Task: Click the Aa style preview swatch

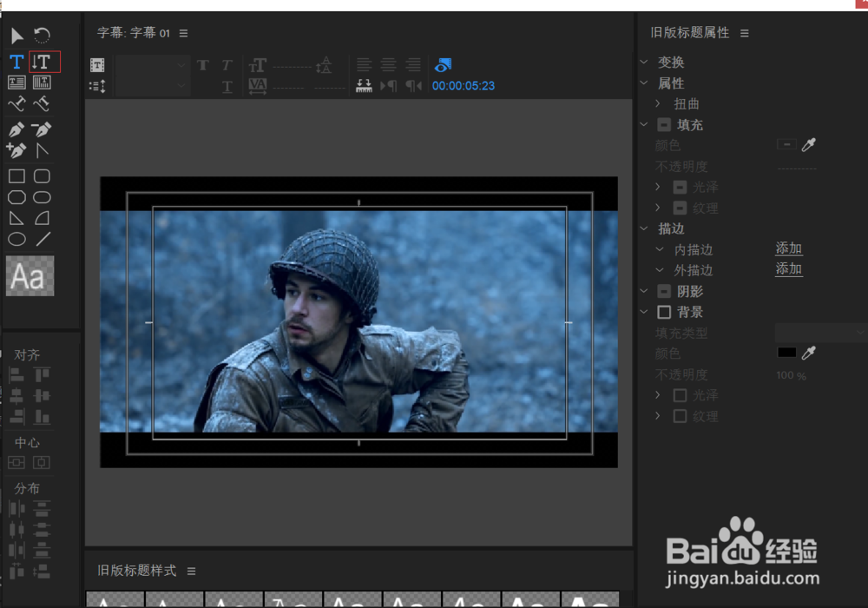Action: 30,275
